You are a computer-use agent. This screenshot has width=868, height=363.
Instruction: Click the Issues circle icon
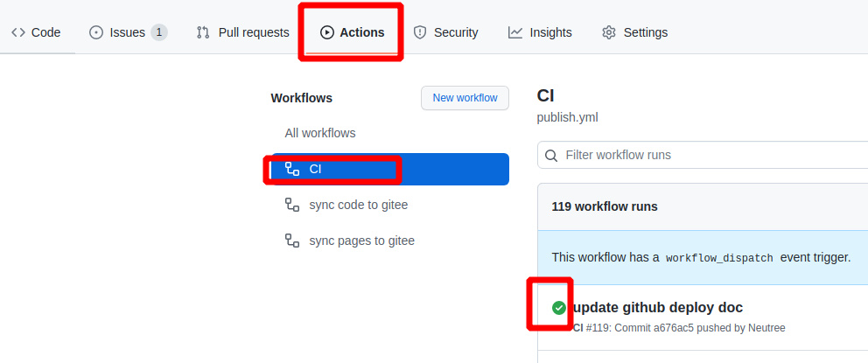[96, 32]
